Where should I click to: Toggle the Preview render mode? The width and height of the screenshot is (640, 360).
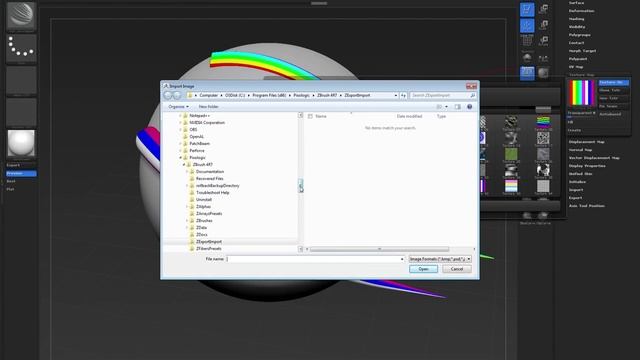[21, 173]
